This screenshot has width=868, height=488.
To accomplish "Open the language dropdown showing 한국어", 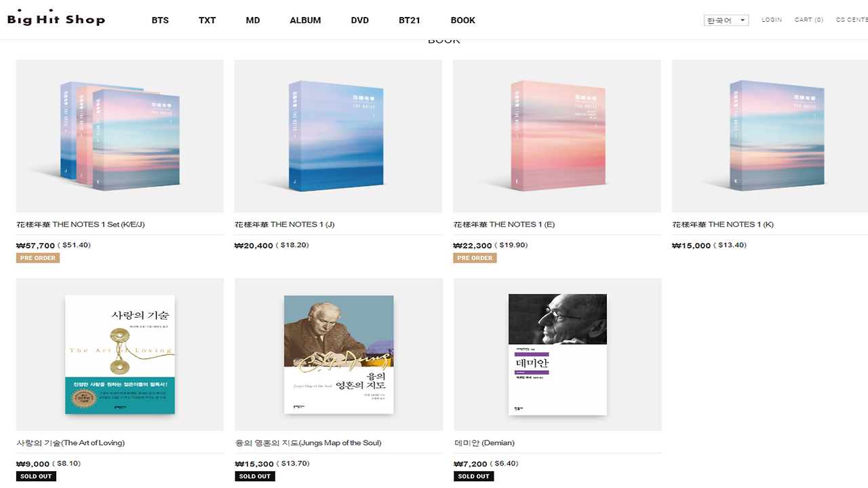I will (726, 20).
